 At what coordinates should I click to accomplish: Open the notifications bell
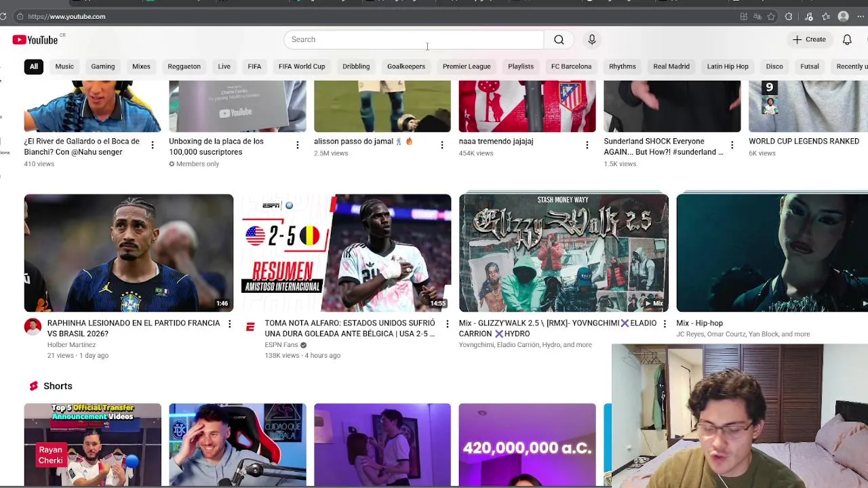click(847, 39)
